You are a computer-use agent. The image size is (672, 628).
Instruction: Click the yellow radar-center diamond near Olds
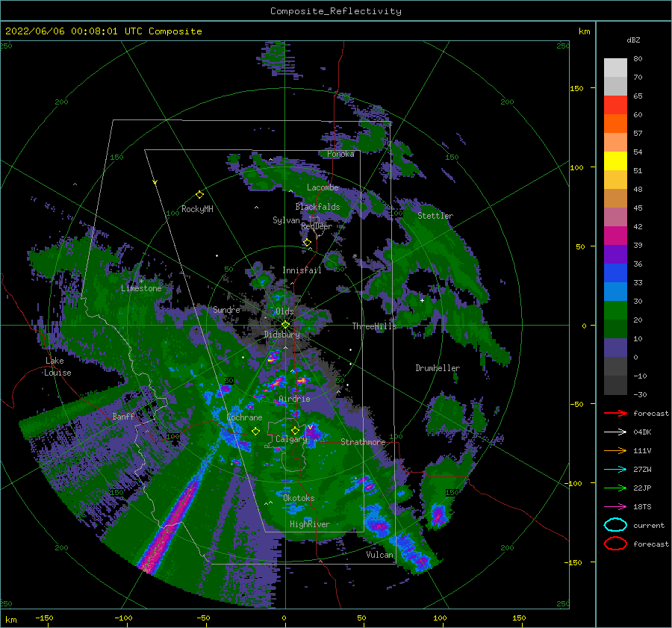point(285,325)
